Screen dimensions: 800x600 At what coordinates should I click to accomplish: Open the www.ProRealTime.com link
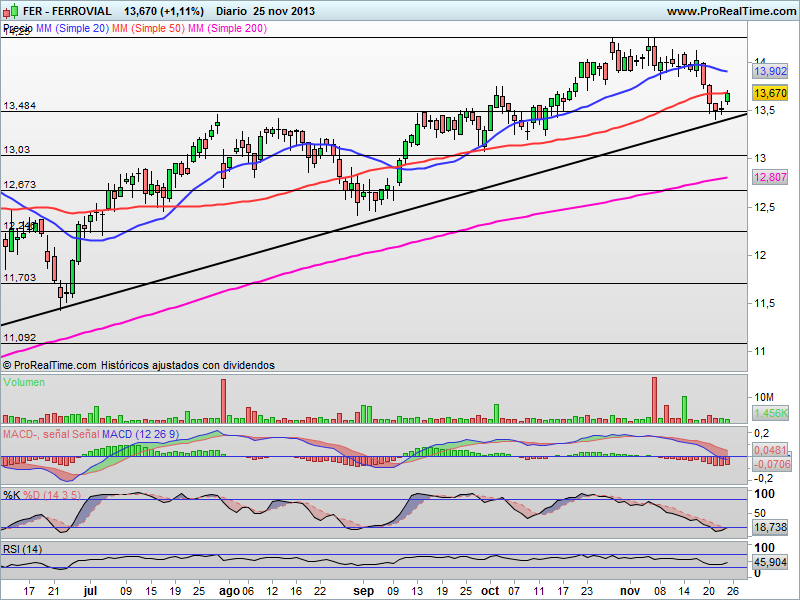pyautogui.click(x=732, y=11)
